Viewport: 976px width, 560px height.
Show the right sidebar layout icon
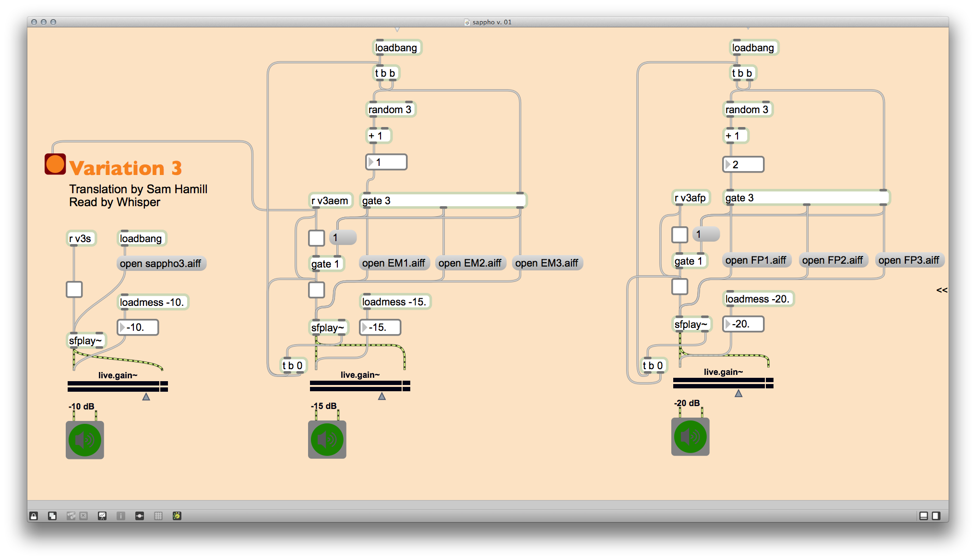pos(936,516)
